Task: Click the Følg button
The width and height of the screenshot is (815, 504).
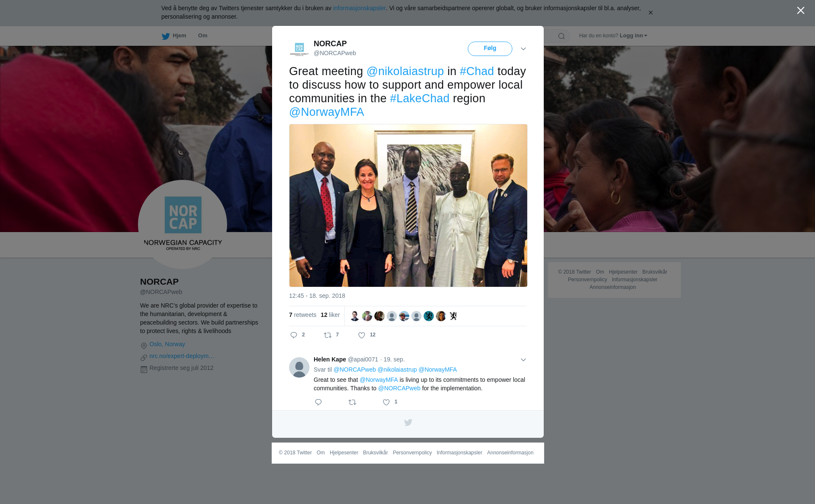Action: tap(490, 49)
